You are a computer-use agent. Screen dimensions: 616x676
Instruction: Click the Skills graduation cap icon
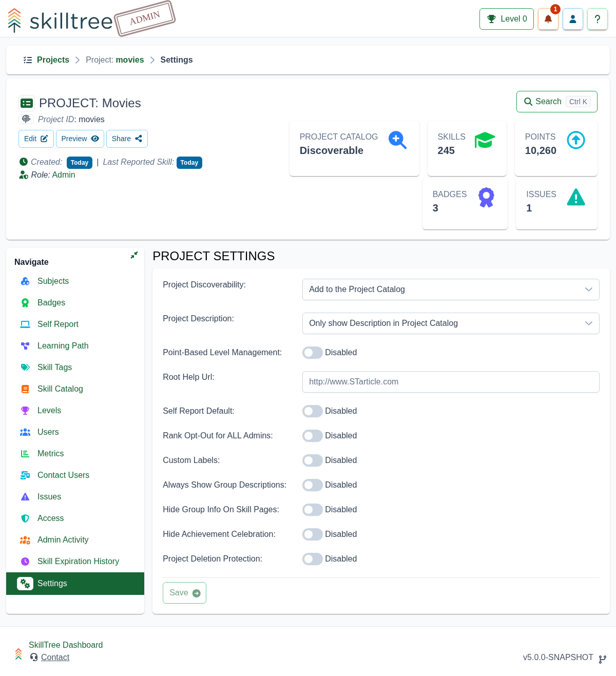485,140
